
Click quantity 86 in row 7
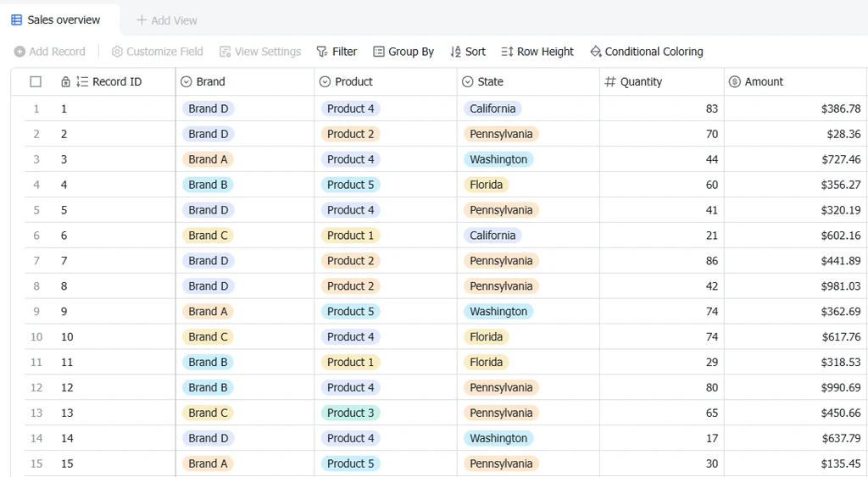pyautogui.click(x=712, y=261)
